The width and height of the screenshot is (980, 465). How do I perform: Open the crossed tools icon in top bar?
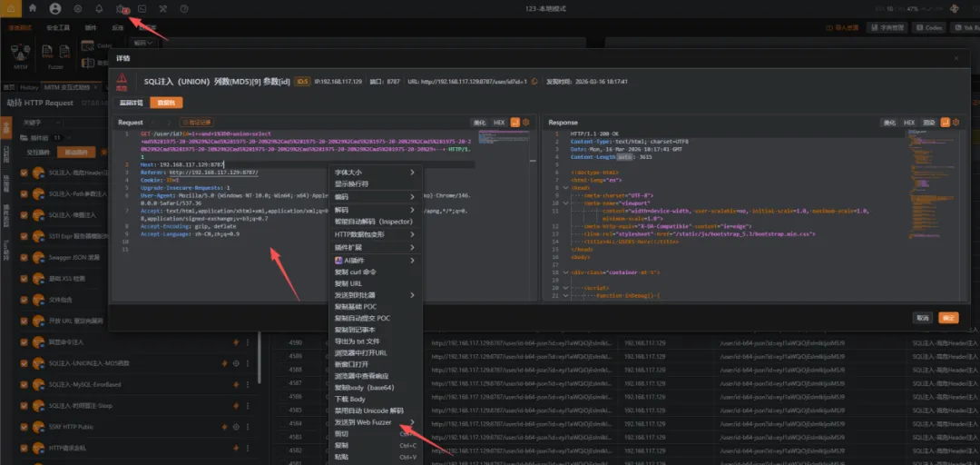coord(163,9)
